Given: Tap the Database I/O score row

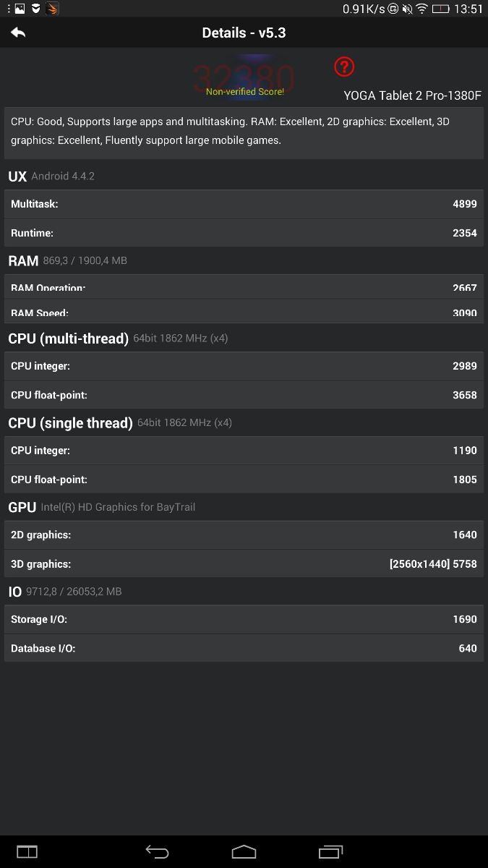Looking at the screenshot, I should [244, 648].
